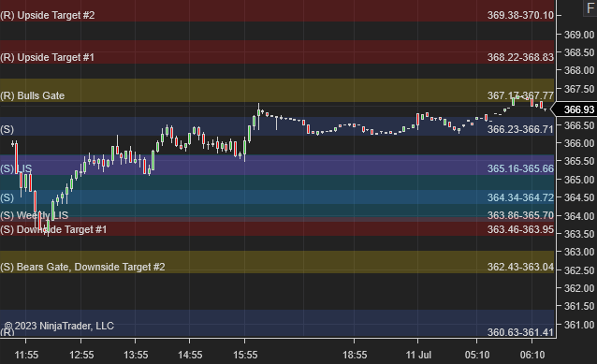This screenshot has height=364, width=597.
Task: Click the 366.00 price axis label
Action: click(x=578, y=143)
